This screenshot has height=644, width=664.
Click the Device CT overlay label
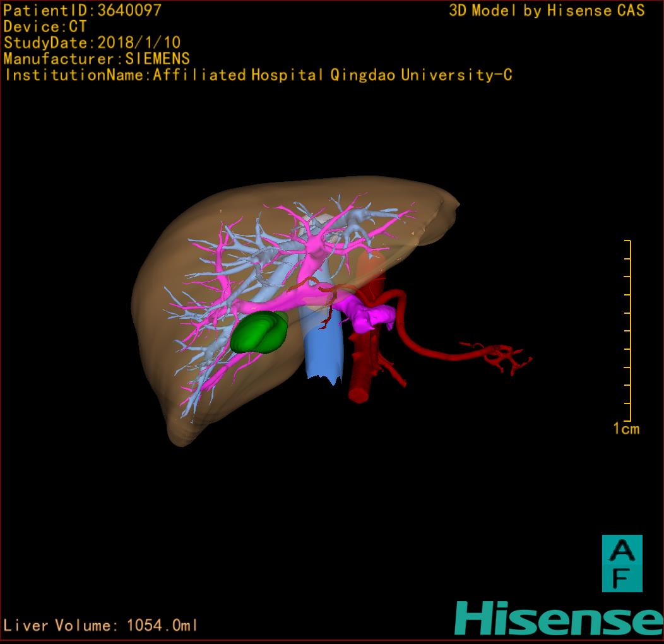click(x=45, y=27)
